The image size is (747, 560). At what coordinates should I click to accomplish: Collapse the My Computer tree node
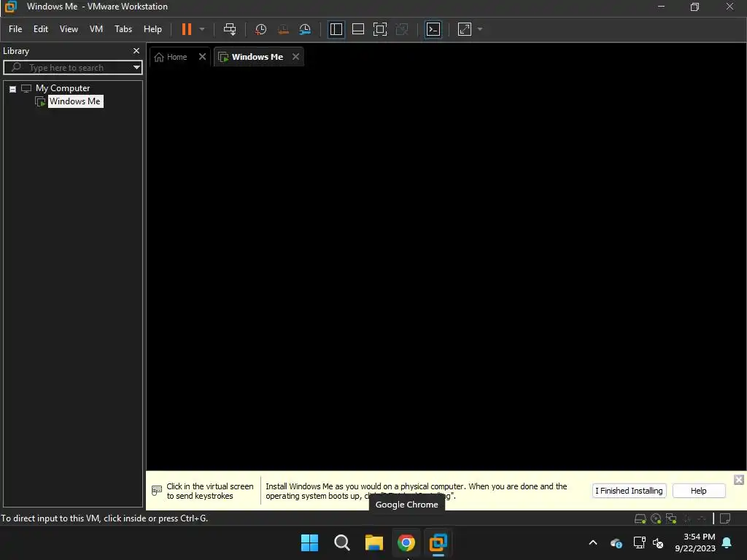(x=13, y=89)
